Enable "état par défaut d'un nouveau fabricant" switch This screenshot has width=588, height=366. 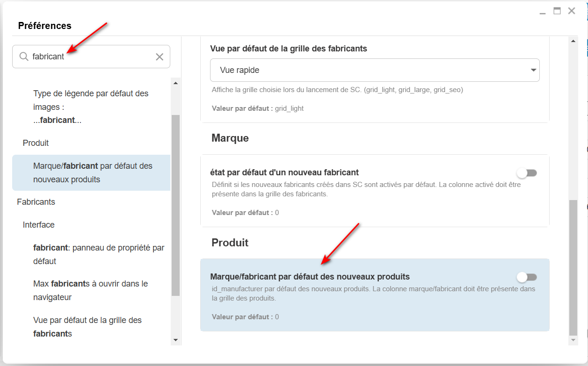(527, 173)
